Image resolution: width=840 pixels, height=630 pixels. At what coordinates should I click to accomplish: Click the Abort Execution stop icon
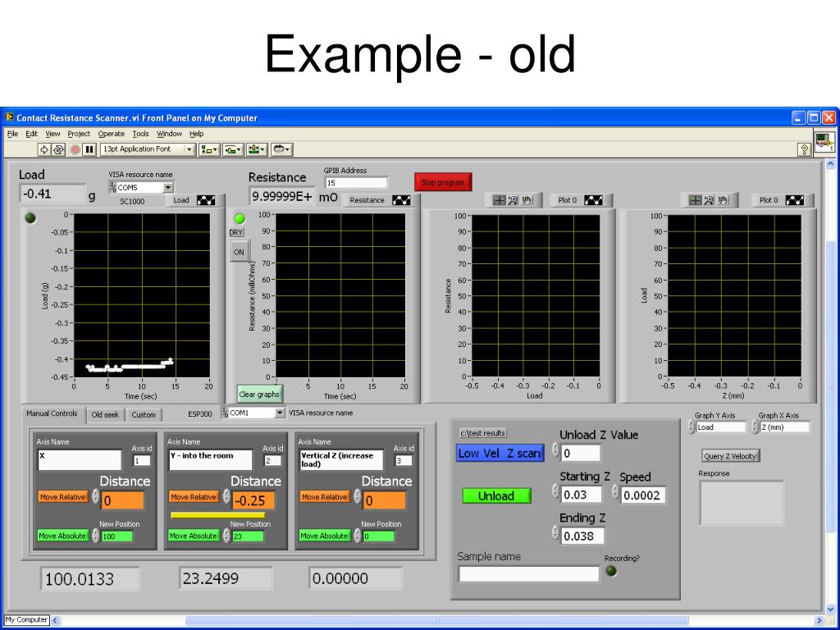point(75,149)
